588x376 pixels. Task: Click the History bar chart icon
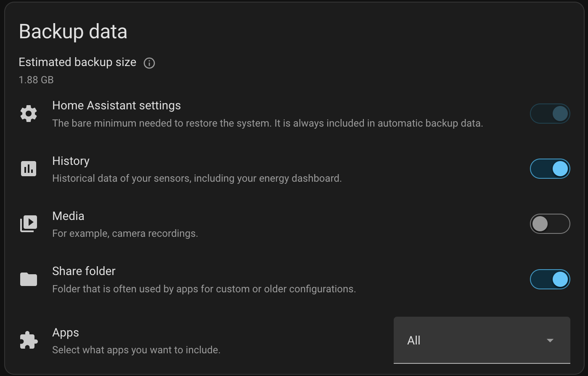coord(29,169)
